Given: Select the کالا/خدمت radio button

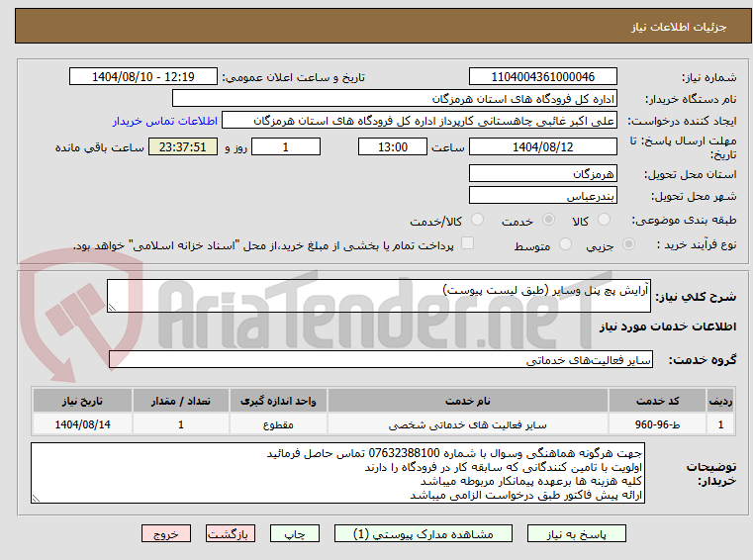Looking at the screenshot, I should tap(477, 220).
